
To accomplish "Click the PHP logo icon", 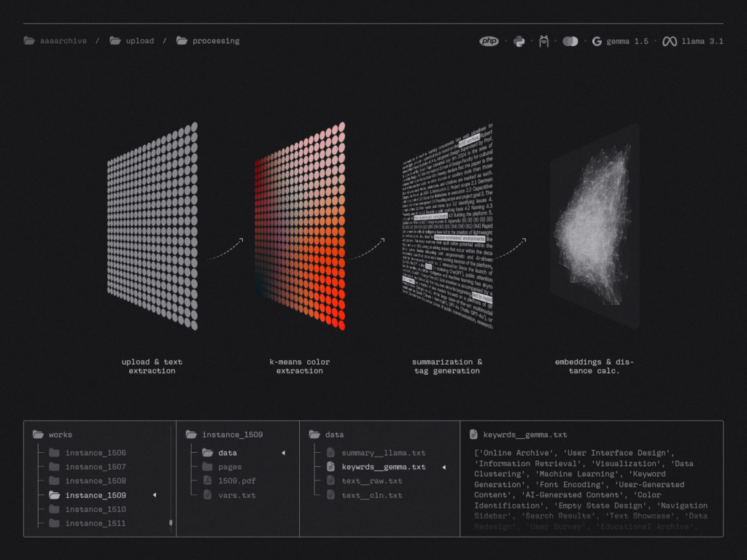I will pos(489,42).
